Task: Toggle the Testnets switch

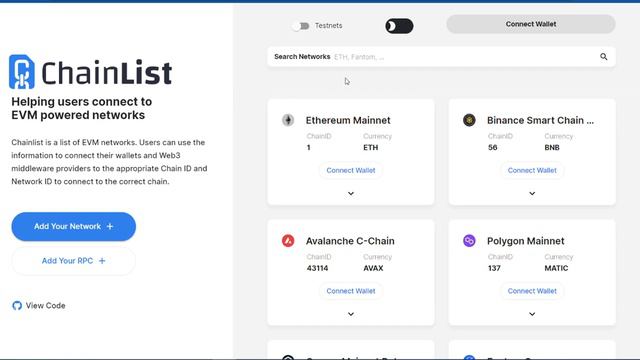Action: coord(301,26)
